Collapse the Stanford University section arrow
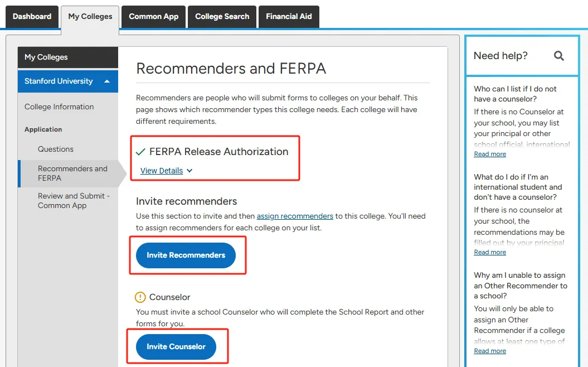Screen dimensions: 588x367 (107, 81)
